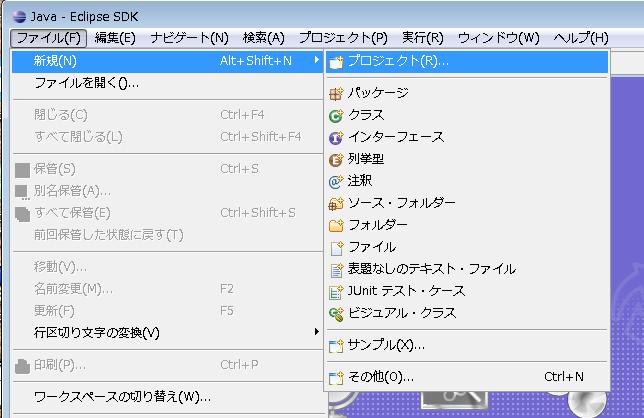This screenshot has width=644, height=418.
Task: Choose 表題なしのテキスト・ファイル entry
Action: click(467, 269)
